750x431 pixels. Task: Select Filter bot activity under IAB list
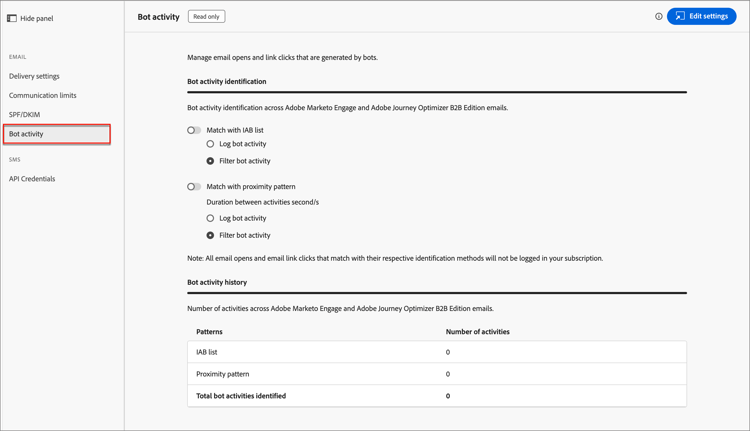coord(210,161)
